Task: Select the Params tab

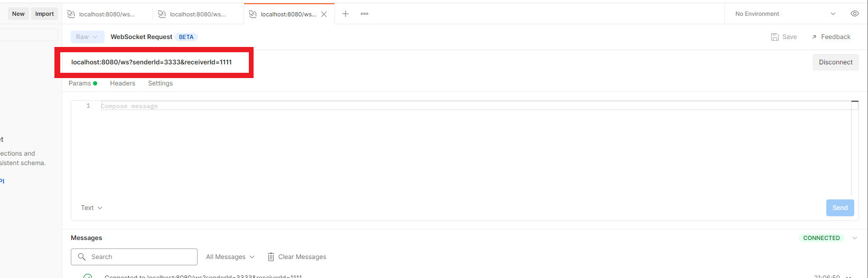Action: [x=80, y=83]
